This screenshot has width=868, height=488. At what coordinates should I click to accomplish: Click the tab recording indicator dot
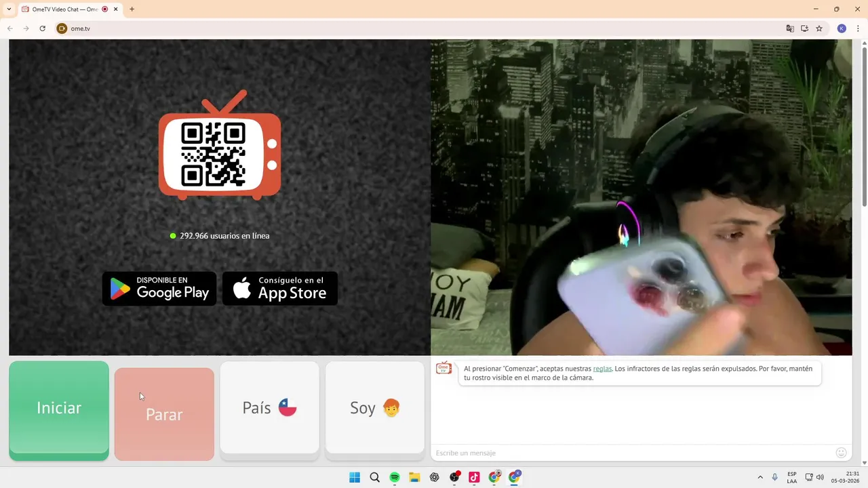click(x=104, y=9)
